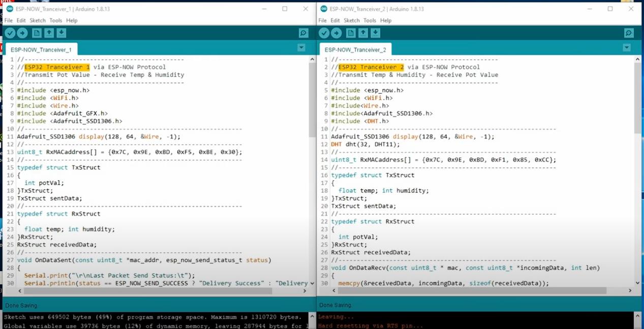Open Sketch menu in Tranceiver_1 window
Screen dimensions: 644x329
click(x=38, y=20)
